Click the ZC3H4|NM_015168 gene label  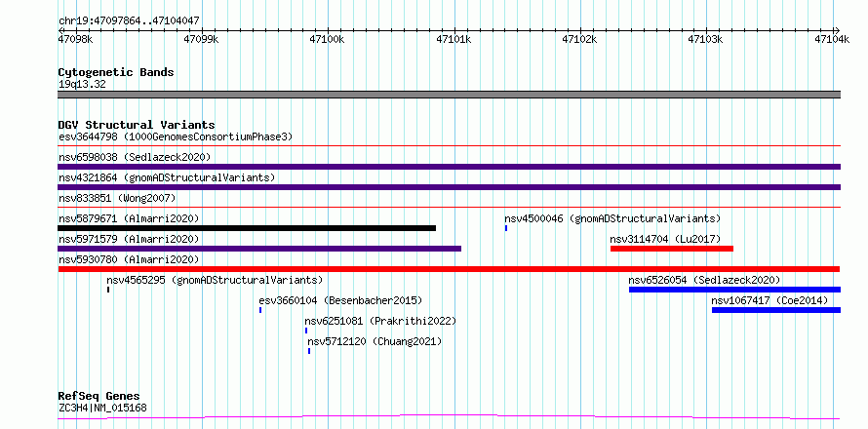102,409
